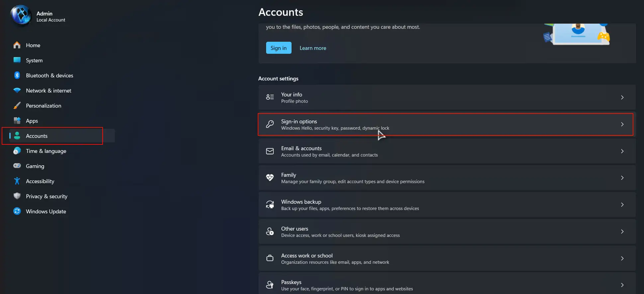
Task: Open Privacy & security label
Action: click(x=46, y=196)
